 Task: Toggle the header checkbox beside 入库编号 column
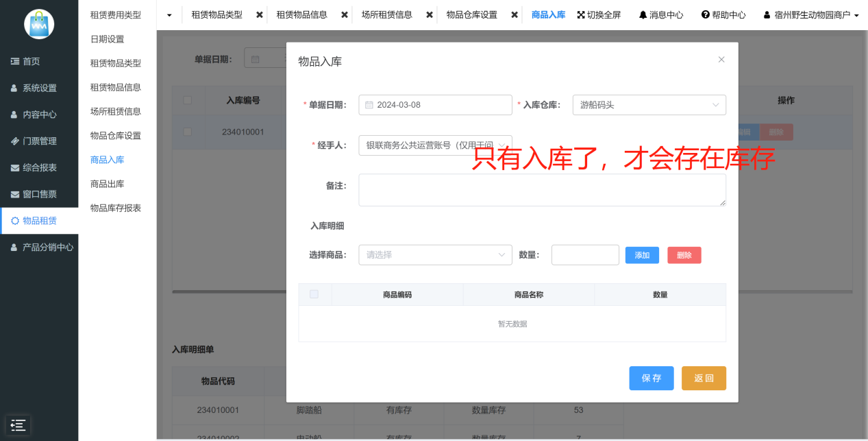pyautogui.click(x=188, y=100)
